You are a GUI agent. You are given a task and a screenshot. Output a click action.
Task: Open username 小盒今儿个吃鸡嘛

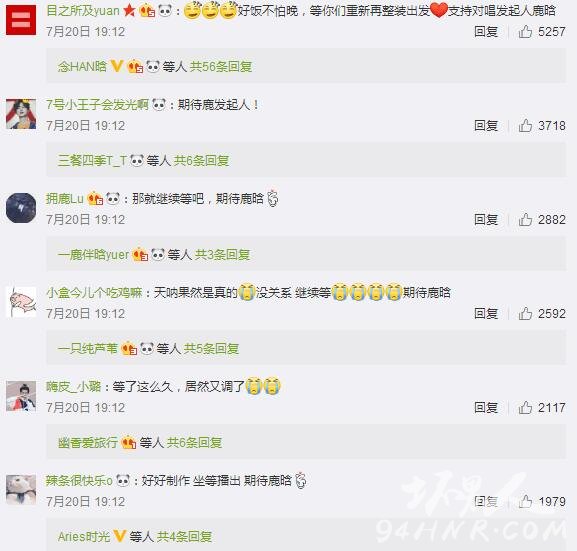pyautogui.click(x=94, y=293)
